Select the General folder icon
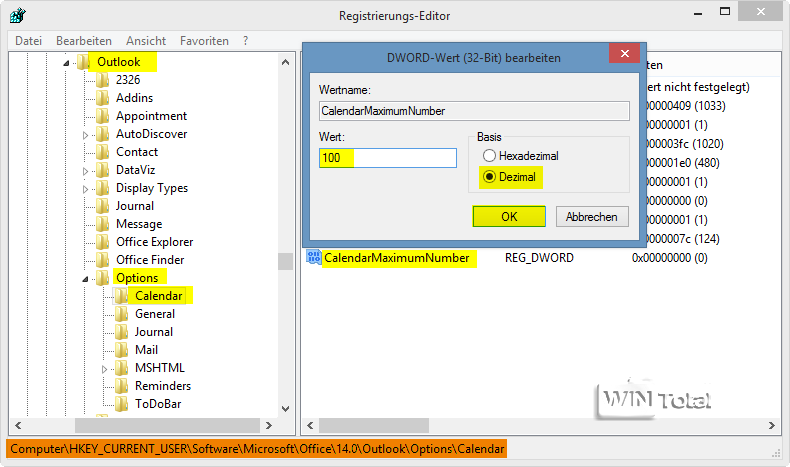The width and height of the screenshot is (790, 467). [x=121, y=314]
